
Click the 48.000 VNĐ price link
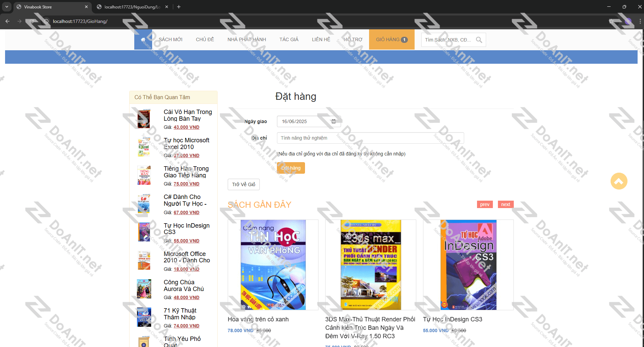[x=187, y=297]
